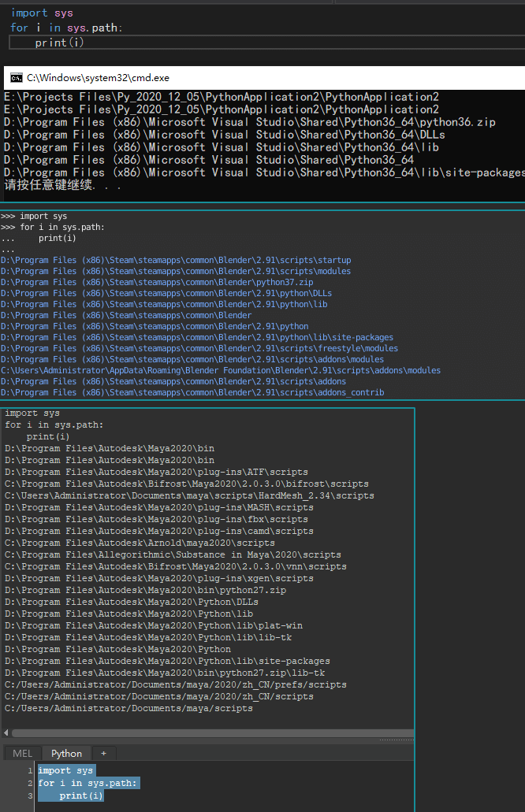Click the cmd.exe window icon
The height and width of the screenshot is (812, 525).
[16, 78]
